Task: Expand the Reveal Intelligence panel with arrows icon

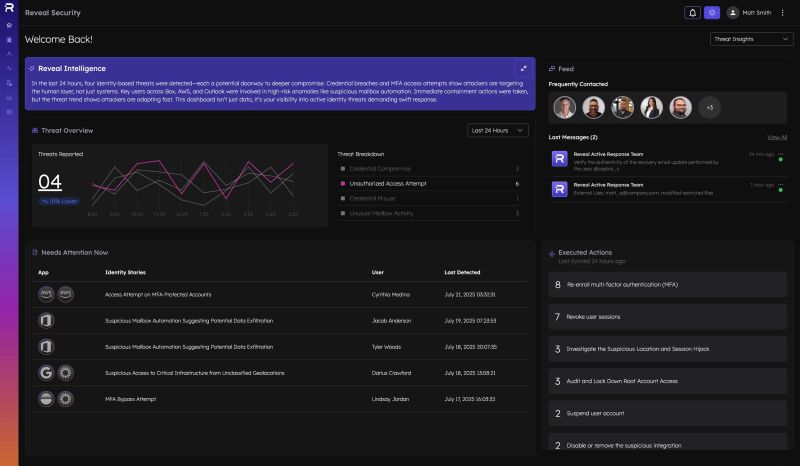Action: pyautogui.click(x=522, y=68)
